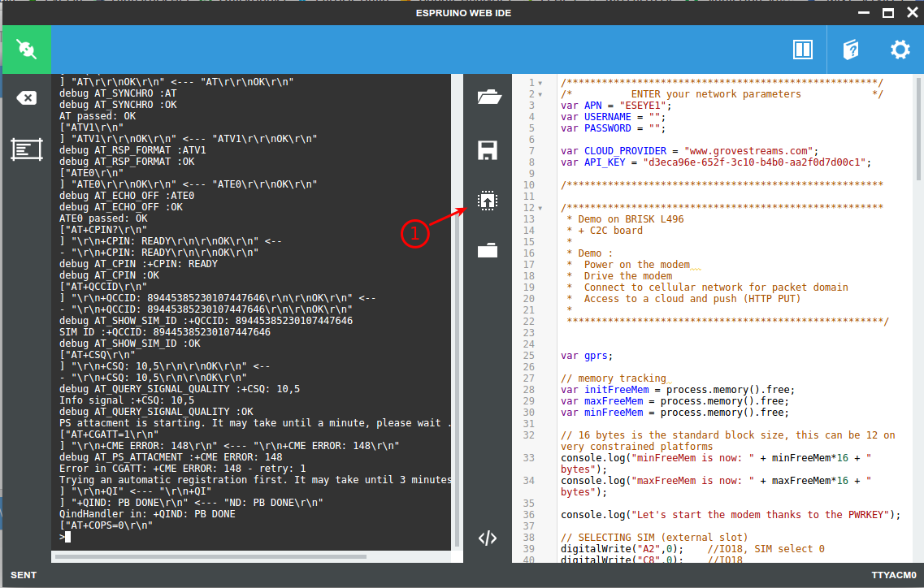The height and width of the screenshot is (588, 924).
Task: Click the terminal layout icon in left sidebar
Action: [x=26, y=149]
